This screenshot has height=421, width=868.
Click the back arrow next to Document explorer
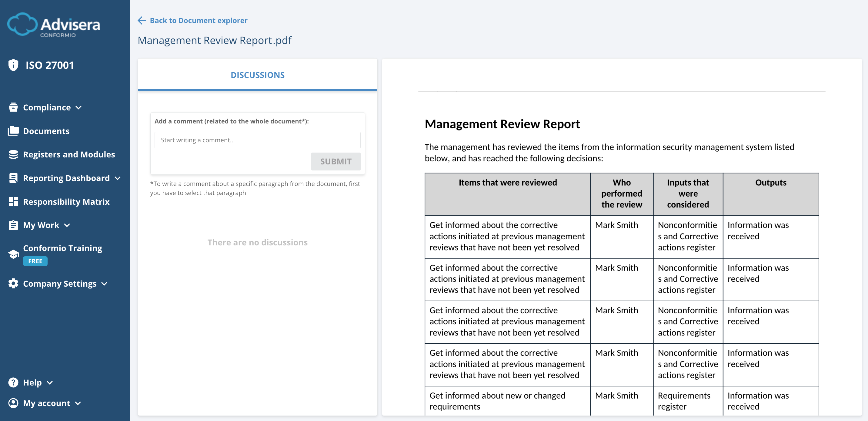point(142,20)
